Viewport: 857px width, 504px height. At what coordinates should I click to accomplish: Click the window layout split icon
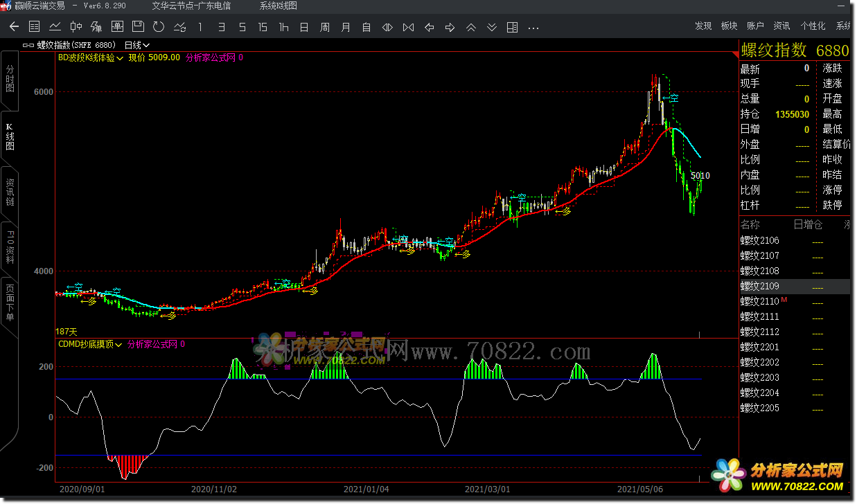(512, 27)
